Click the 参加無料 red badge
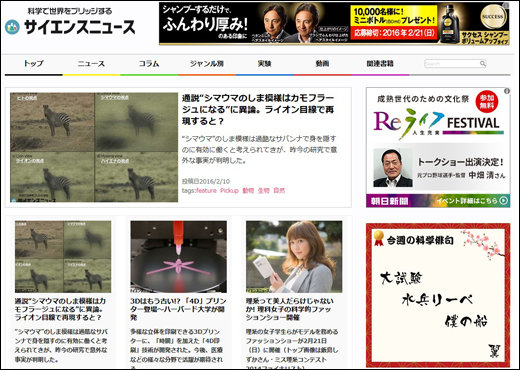The height and width of the screenshot is (370, 520). (x=487, y=102)
